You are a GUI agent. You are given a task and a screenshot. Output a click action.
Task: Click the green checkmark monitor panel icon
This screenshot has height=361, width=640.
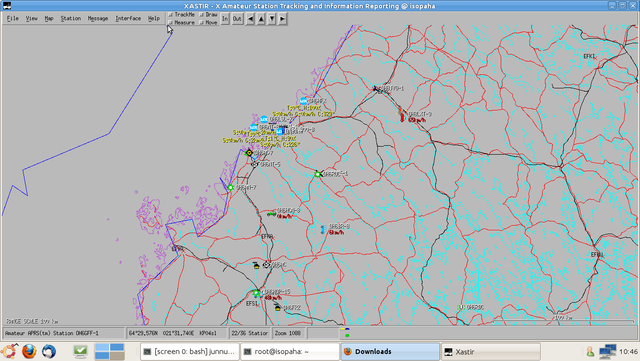(80, 351)
